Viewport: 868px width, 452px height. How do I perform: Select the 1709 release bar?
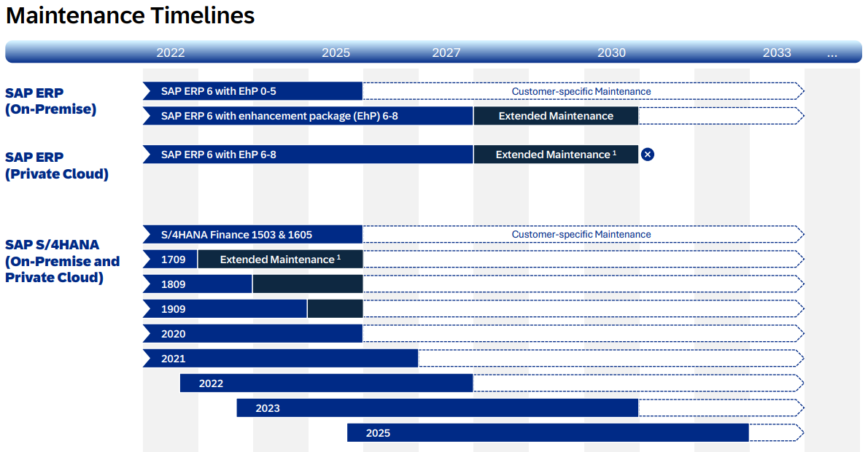pyautogui.click(x=171, y=260)
